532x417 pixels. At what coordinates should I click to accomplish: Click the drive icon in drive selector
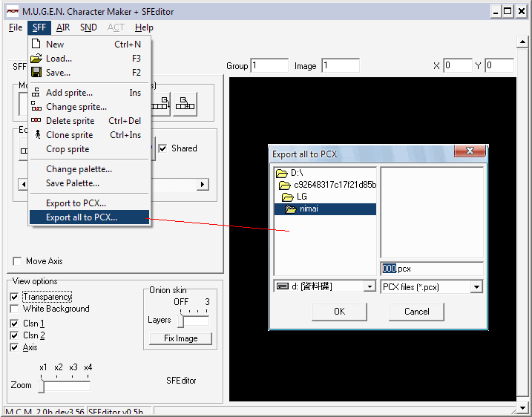282,286
